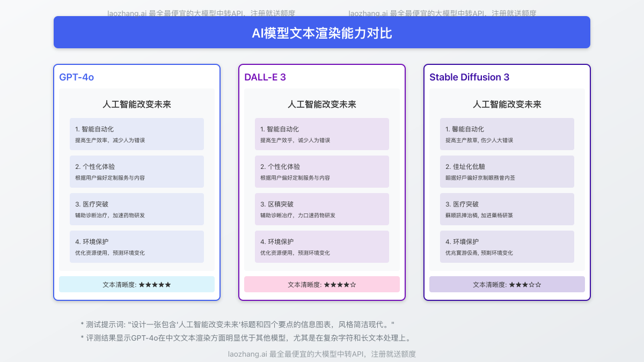Select the 'GPT-4o' card heading
Screen dimensions: 644x362
coord(77,77)
